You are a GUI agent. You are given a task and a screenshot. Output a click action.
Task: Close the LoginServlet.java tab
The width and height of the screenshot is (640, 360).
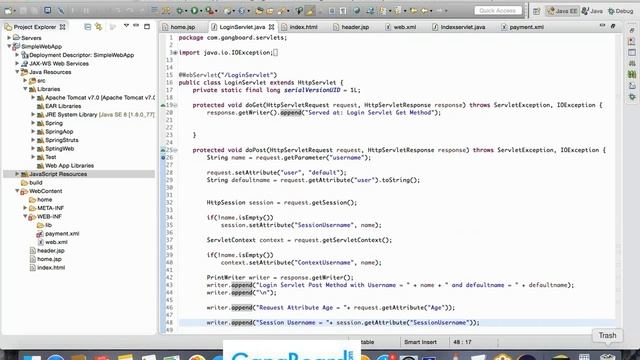271,27
